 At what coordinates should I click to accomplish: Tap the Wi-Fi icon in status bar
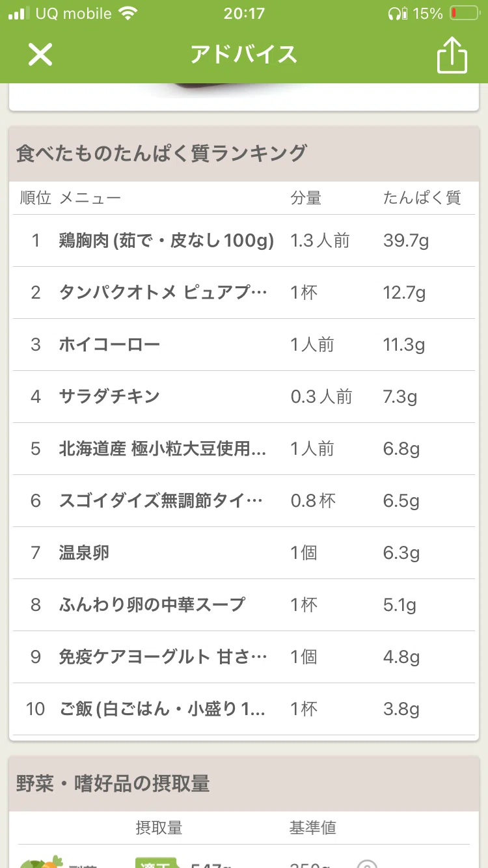[129, 13]
